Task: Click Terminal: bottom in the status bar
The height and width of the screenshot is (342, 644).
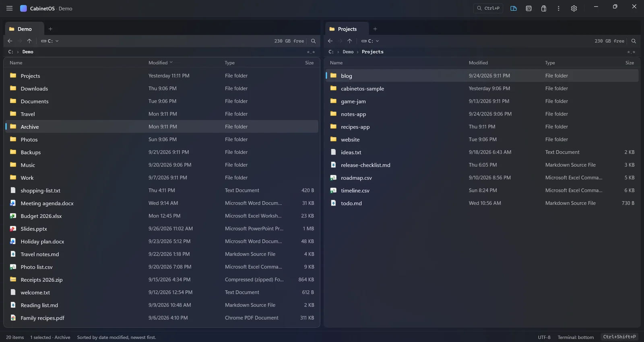Action: 576,337
